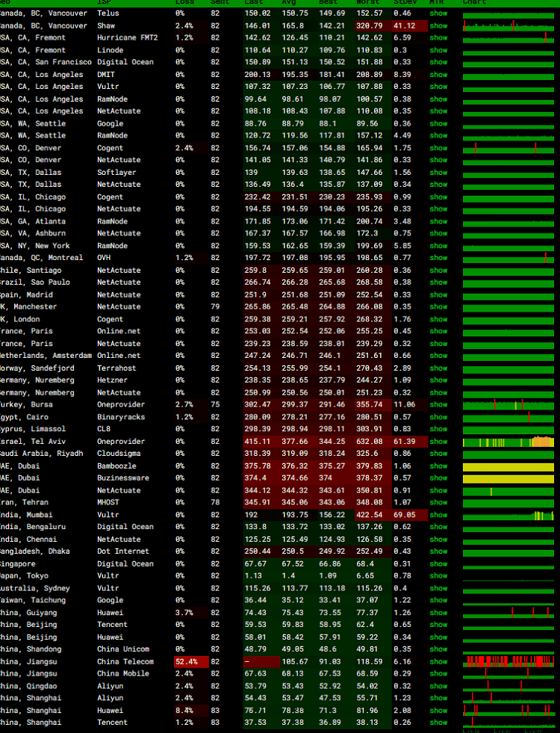Open show link for San Francisco Digital Ocean
This screenshot has width=560, height=733.
pos(438,62)
